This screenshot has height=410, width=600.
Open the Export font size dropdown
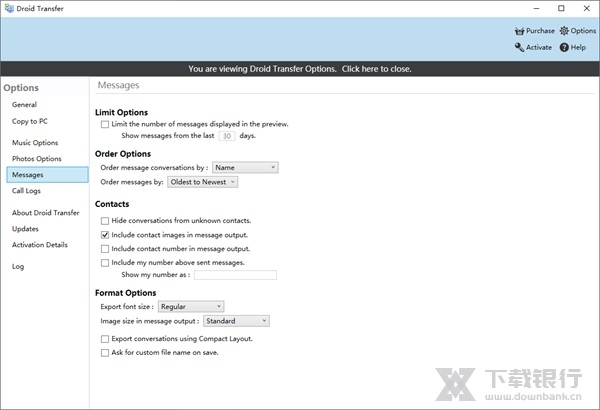(x=191, y=306)
